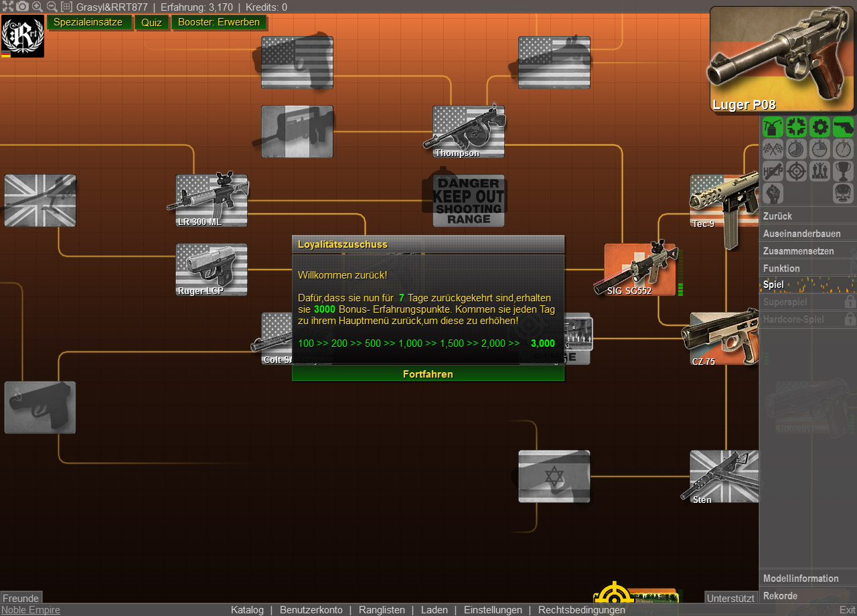
Task: Select the green broken-gear disassembly icon
Action: pyautogui.click(x=796, y=127)
